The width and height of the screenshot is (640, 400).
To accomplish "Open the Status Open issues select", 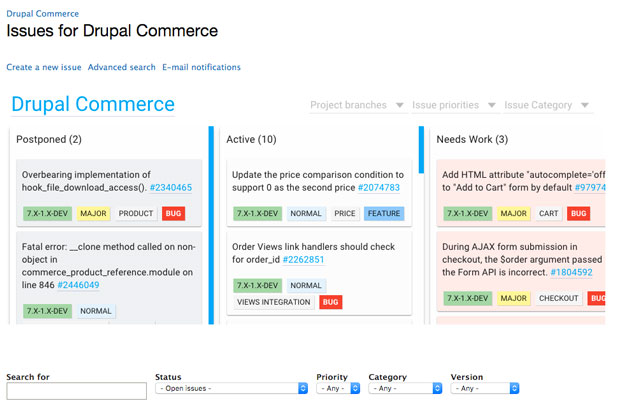I will (x=231, y=388).
